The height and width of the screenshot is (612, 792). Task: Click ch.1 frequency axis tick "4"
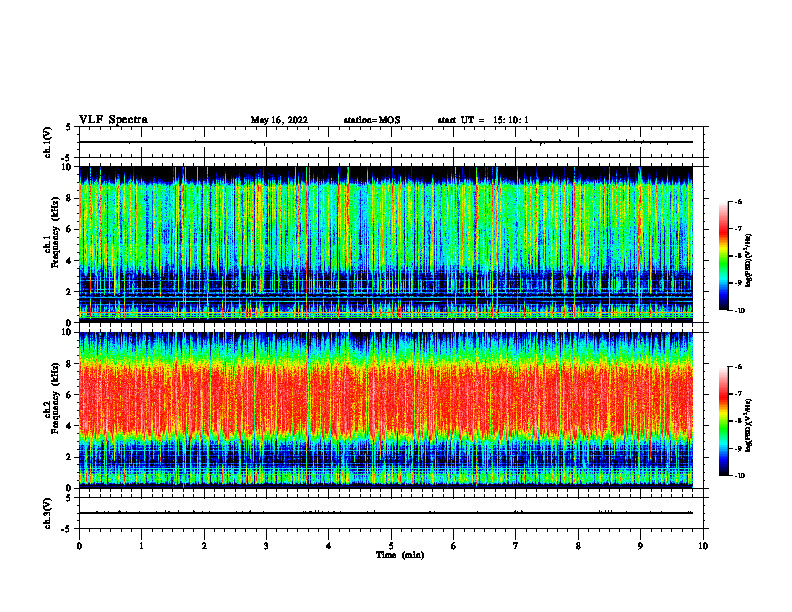[x=70, y=261]
